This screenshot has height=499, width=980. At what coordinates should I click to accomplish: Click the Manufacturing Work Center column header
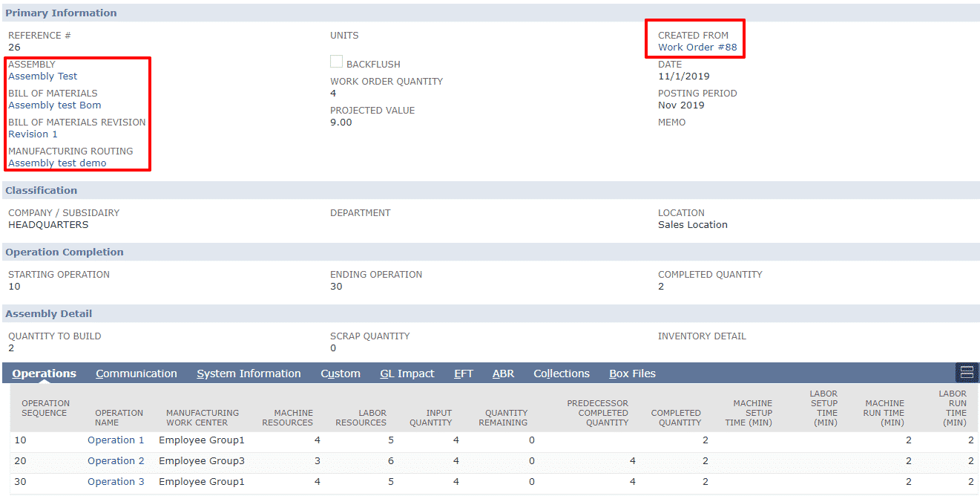point(203,418)
